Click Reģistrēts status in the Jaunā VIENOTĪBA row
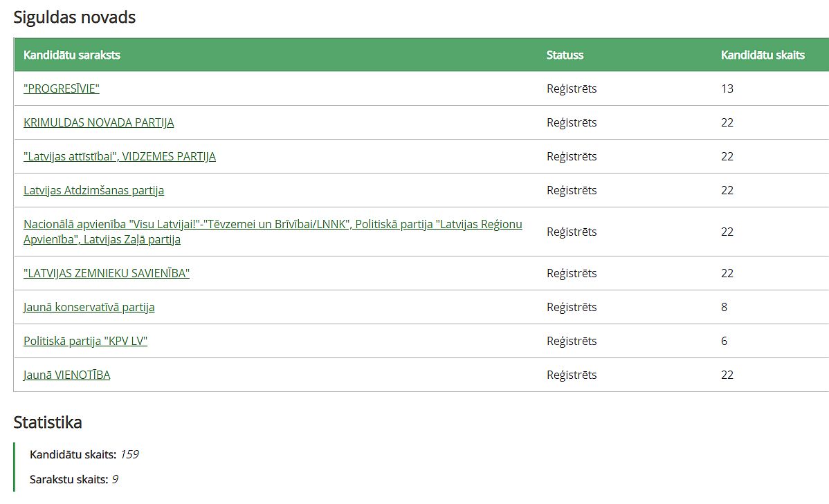 coord(572,375)
